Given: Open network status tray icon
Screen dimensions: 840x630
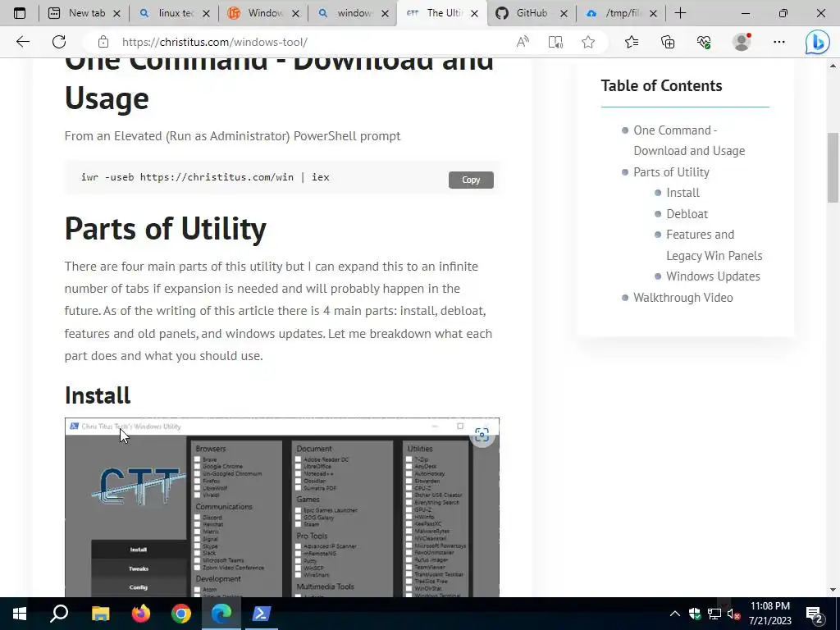Looking at the screenshot, I should coord(714,614).
